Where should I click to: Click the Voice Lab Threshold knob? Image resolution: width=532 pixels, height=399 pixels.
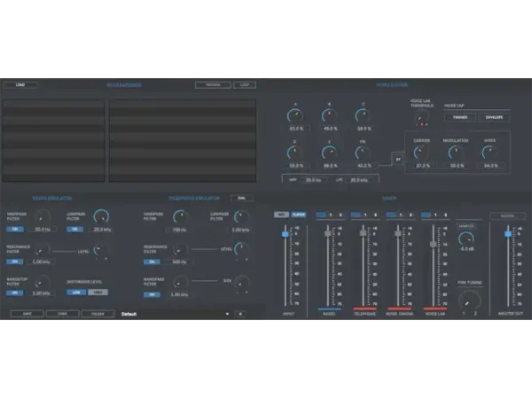coord(421,117)
